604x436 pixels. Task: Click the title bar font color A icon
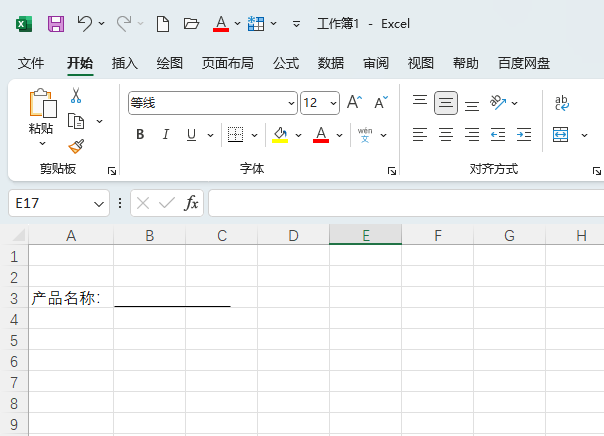(221, 24)
